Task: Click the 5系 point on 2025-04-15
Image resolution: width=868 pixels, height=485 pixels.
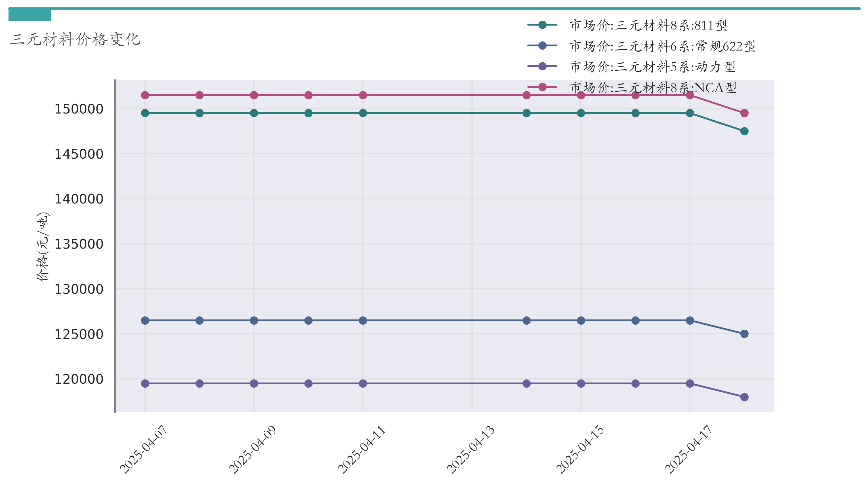Action: pyautogui.click(x=581, y=384)
